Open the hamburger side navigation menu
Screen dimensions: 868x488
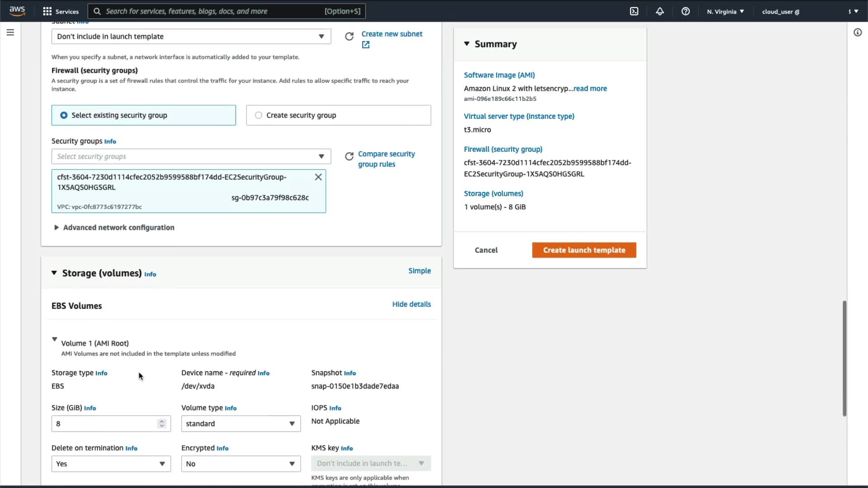(10, 33)
